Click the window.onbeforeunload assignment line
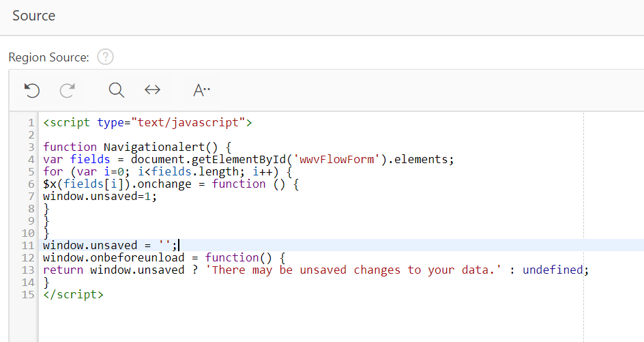The height and width of the screenshot is (342, 644). tap(164, 258)
